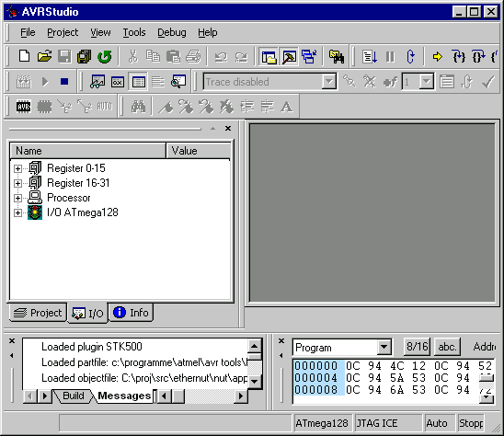
Task: Click the Undo arrow icon
Action: click(221, 57)
